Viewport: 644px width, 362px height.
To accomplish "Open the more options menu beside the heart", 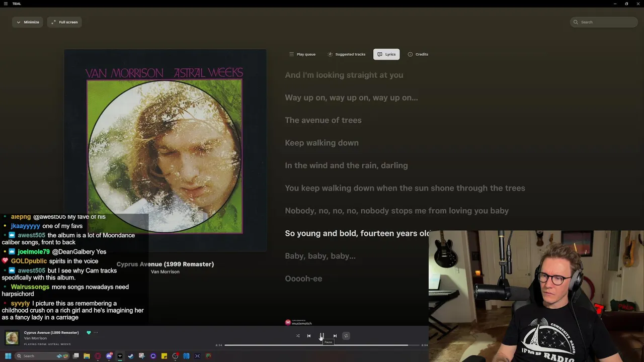I will (x=96, y=332).
